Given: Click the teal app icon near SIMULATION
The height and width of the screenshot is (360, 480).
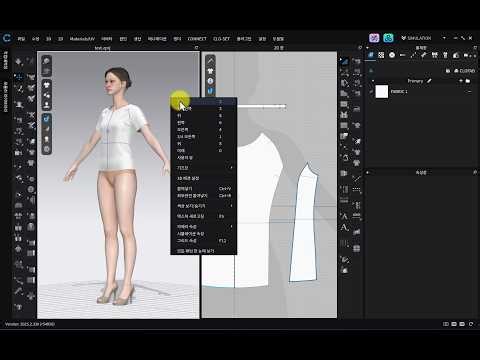Looking at the screenshot, I should coord(388,38).
